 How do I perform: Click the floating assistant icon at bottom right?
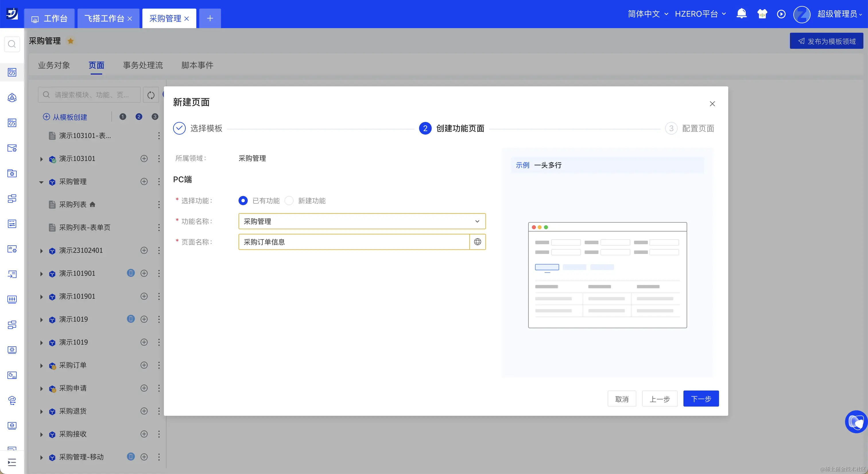pos(856,421)
